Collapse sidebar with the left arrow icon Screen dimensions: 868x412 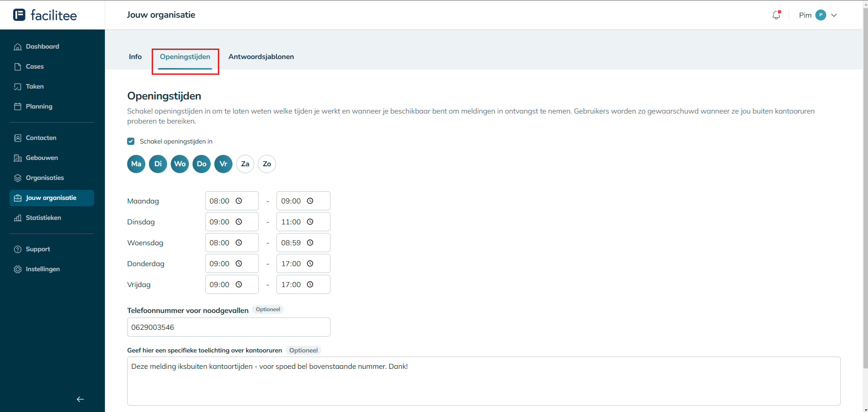click(80, 399)
